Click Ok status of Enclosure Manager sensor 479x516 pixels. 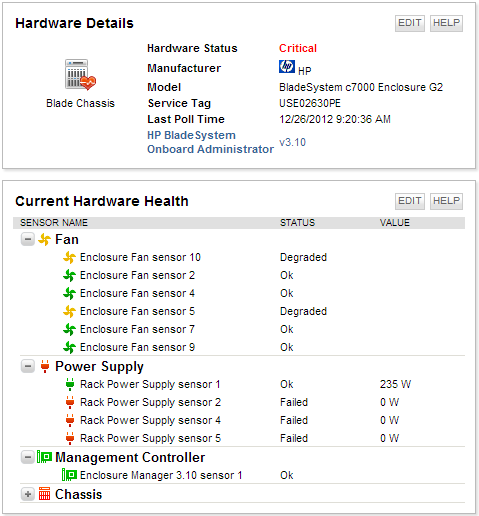tap(287, 475)
